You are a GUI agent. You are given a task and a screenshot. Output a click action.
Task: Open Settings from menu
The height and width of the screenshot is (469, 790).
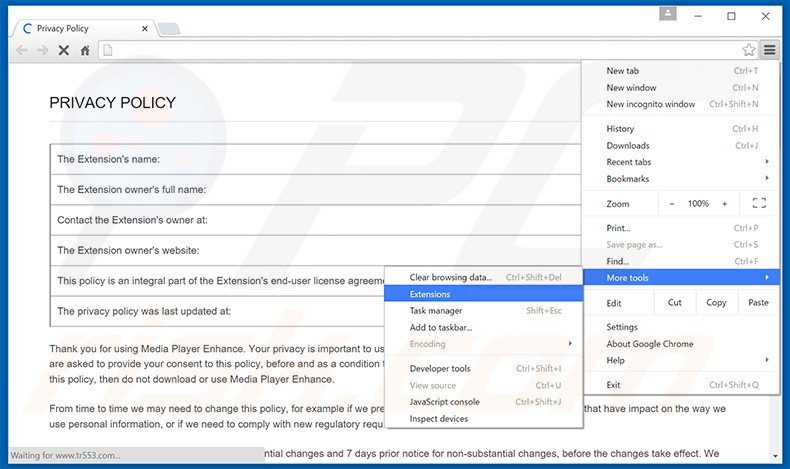click(681, 327)
